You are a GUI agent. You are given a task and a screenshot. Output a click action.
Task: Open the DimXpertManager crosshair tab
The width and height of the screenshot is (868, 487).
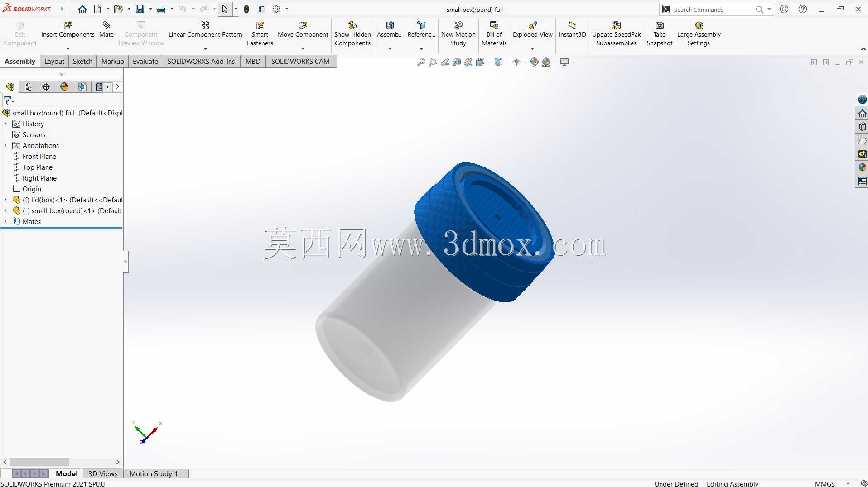tap(46, 87)
